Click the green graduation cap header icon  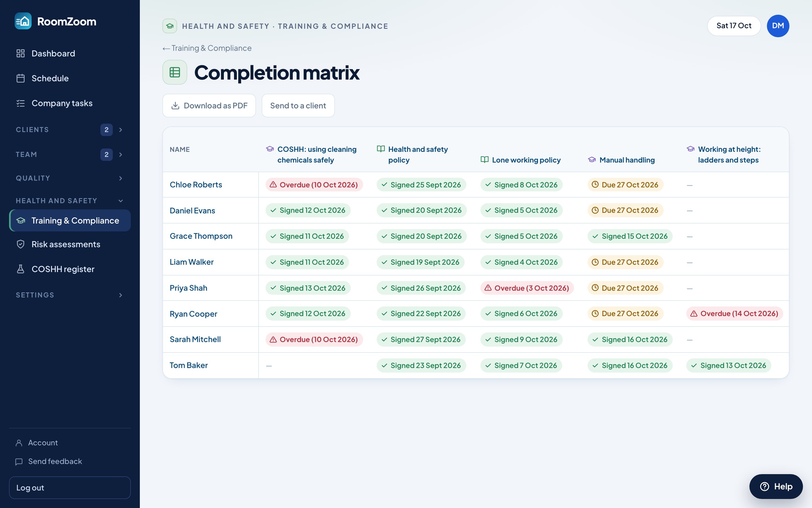pos(170,26)
